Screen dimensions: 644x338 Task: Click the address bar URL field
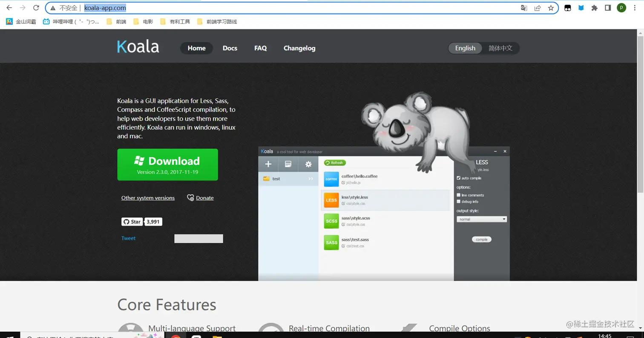[302, 8]
